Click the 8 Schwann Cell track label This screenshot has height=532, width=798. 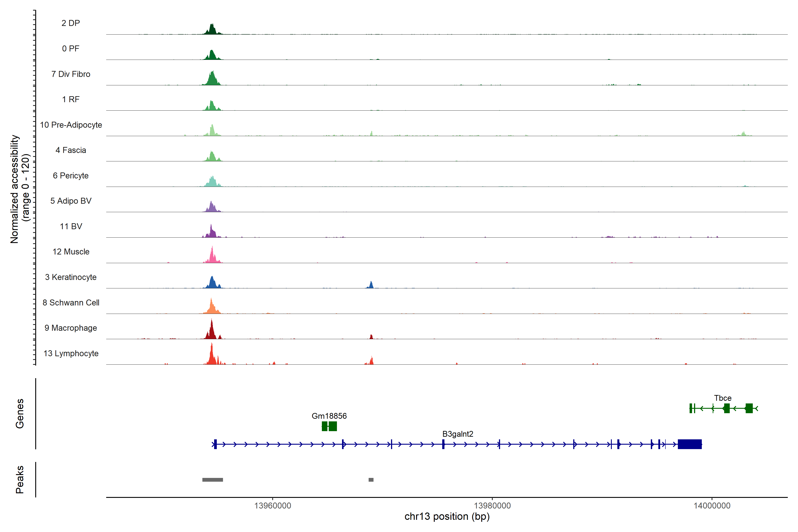pyautogui.click(x=71, y=303)
